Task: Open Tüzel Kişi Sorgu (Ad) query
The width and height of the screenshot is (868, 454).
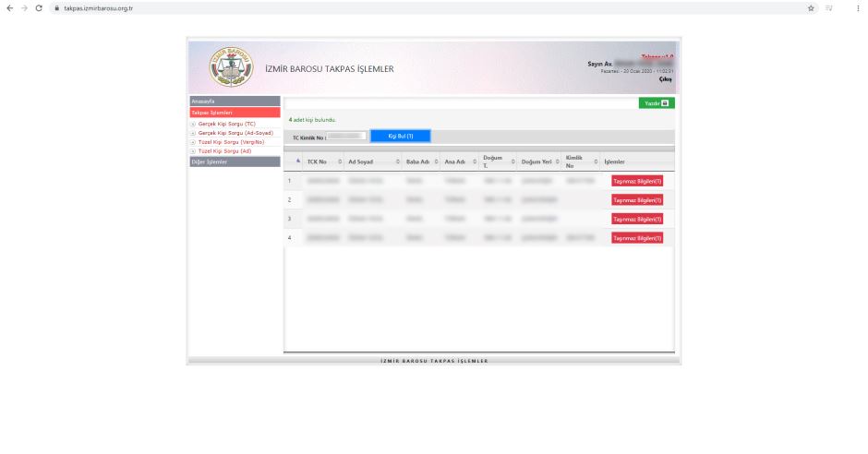Action: point(224,151)
